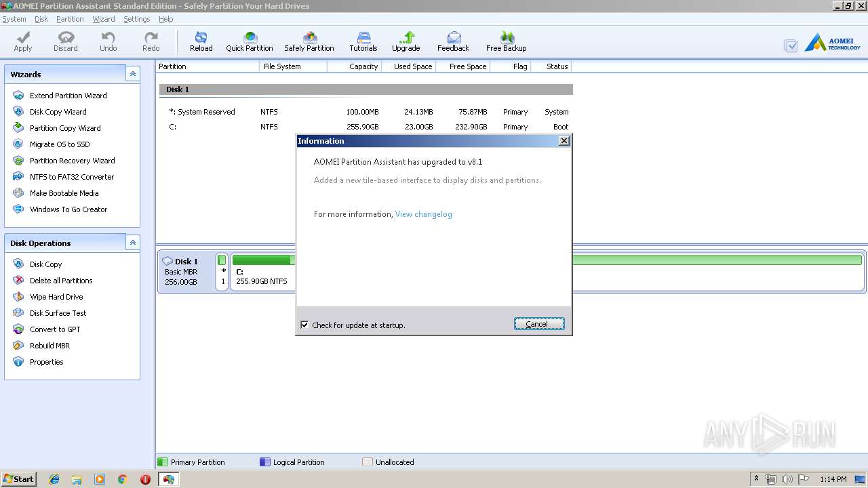Screen dimensions: 868x488
Task: Open Make Bootable Media
Action: pos(56,193)
